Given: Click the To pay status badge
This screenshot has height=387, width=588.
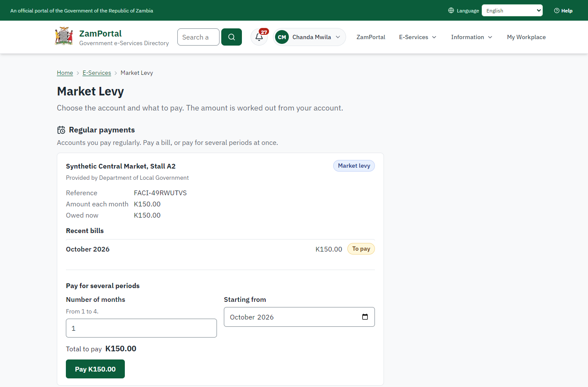Looking at the screenshot, I should click(361, 249).
